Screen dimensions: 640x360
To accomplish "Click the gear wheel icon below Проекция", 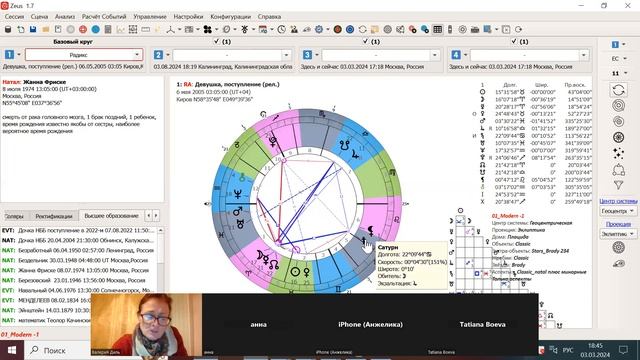I will (619, 247).
